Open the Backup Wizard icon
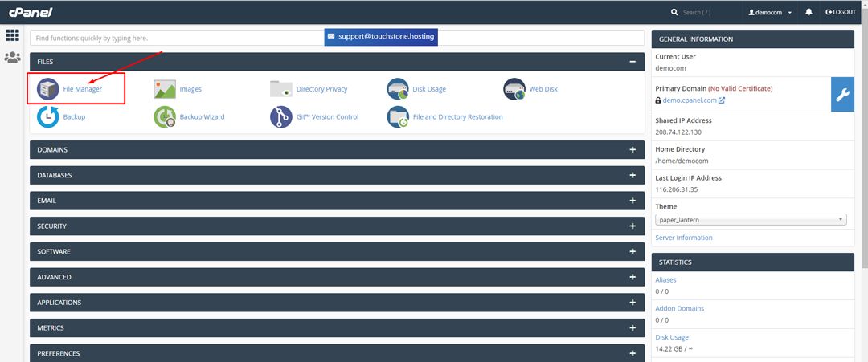Screen dimensions: 868x362 click(x=165, y=117)
